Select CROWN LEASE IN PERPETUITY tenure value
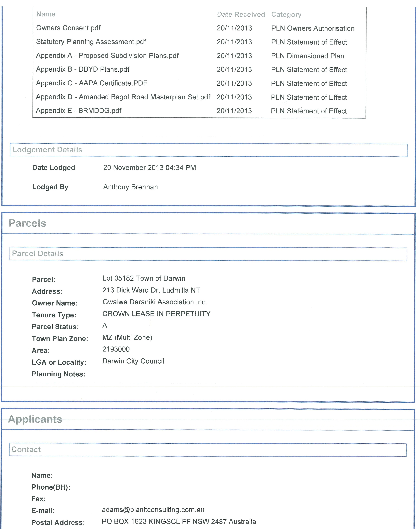The width and height of the screenshot is (420, 529). tap(156, 314)
